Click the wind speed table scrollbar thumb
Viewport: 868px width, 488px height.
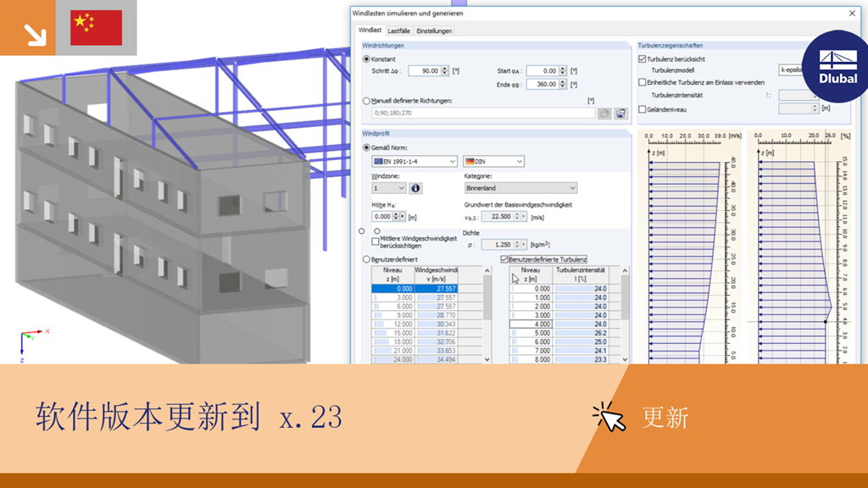(x=487, y=297)
